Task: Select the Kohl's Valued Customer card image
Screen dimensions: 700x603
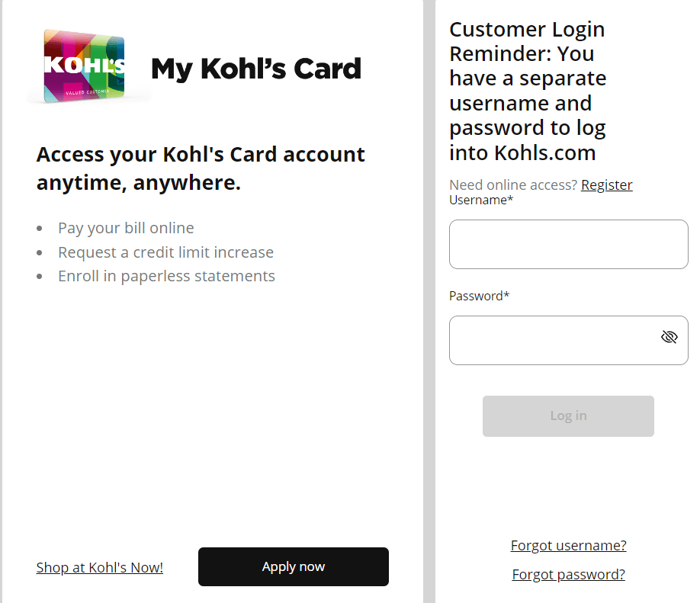Action: click(x=84, y=66)
